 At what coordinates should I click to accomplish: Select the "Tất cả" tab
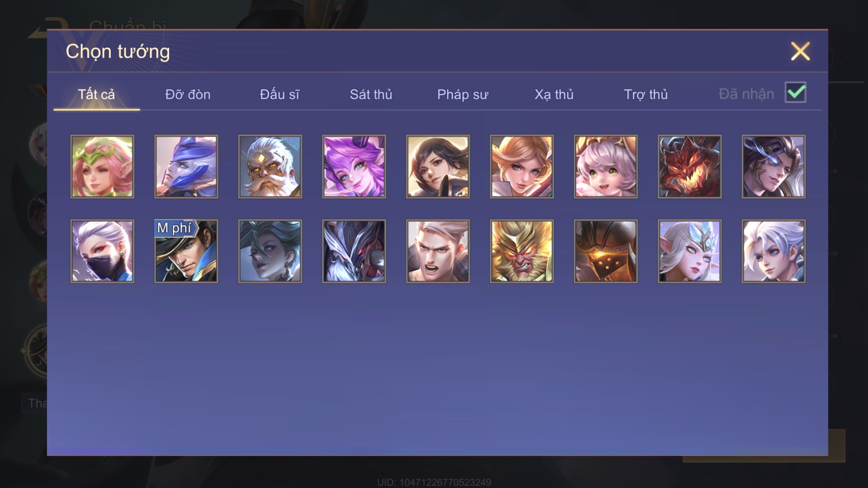[x=96, y=95]
